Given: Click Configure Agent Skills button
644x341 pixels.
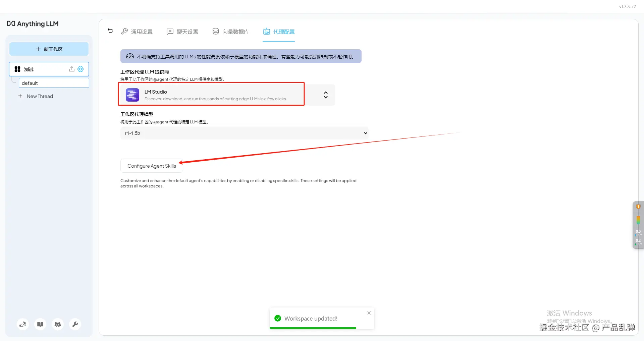Looking at the screenshot, I should point(152,166).
